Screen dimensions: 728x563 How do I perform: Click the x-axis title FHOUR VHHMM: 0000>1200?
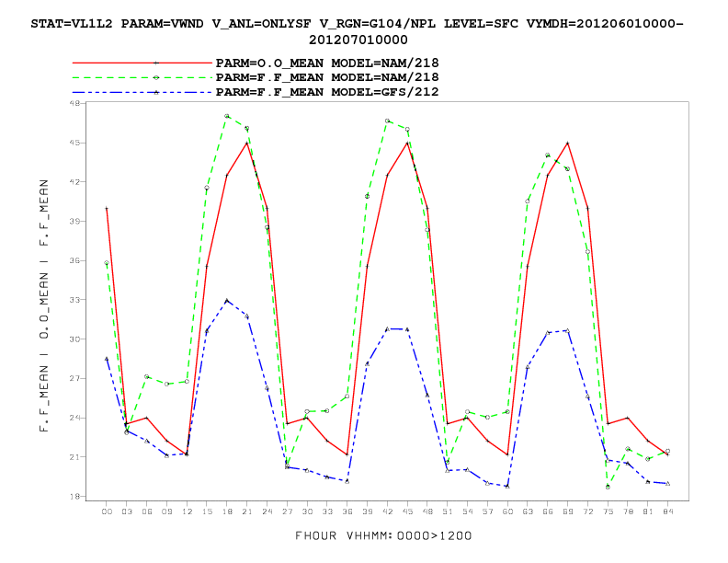coord(383,535)
